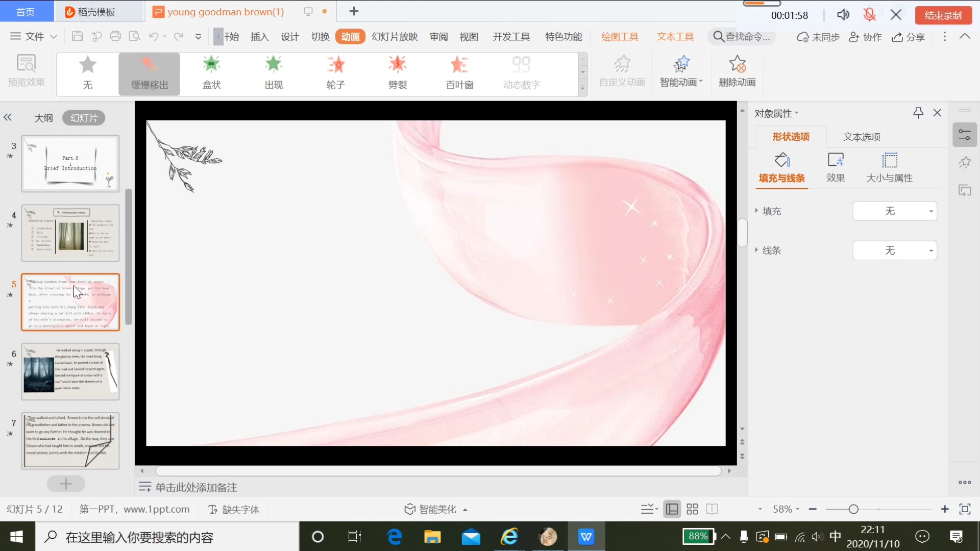Switch to 文本选项 in object properties

[861, 137]
